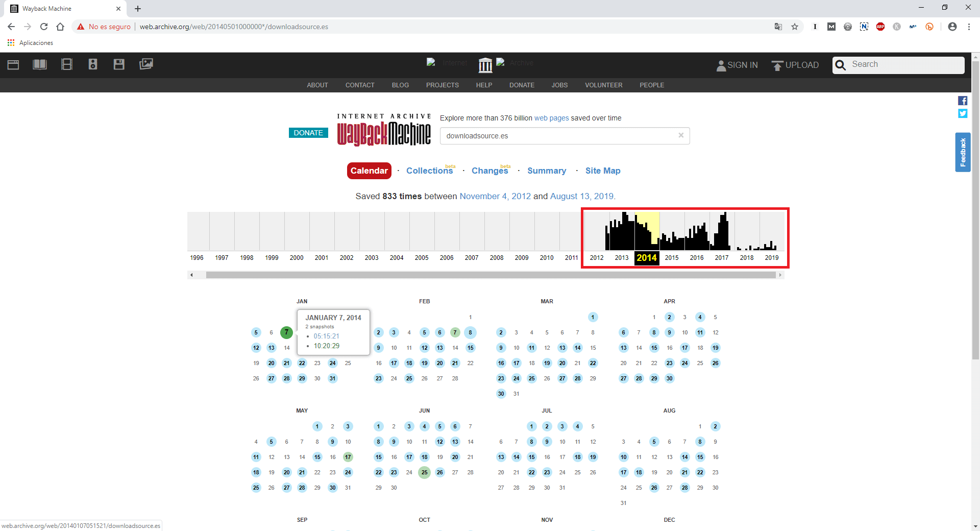Select year 2019 on the timeline
Image resolution: width=980 pixels, height=531 pixels.
coord(772,258)
